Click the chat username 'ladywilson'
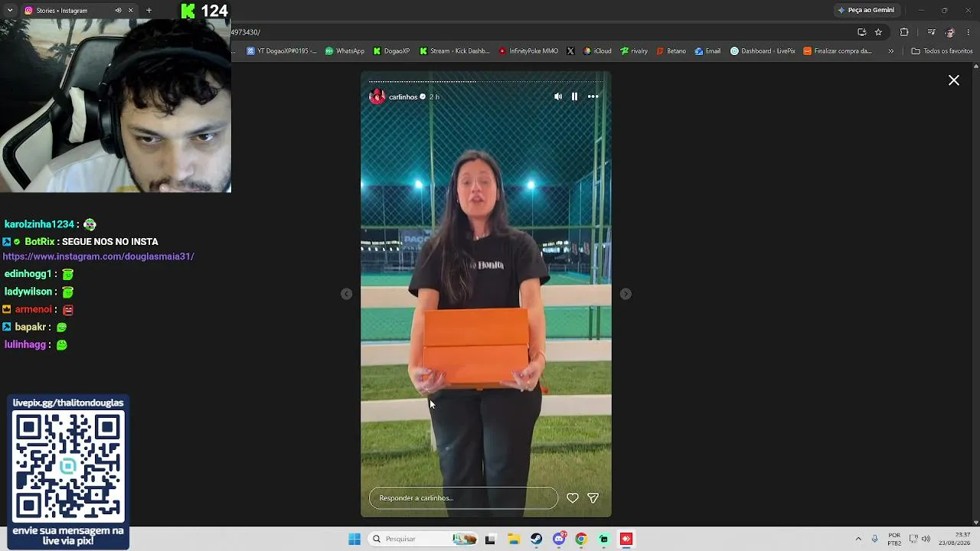Screen dimensions: 980x551 [x=28, y=292]
